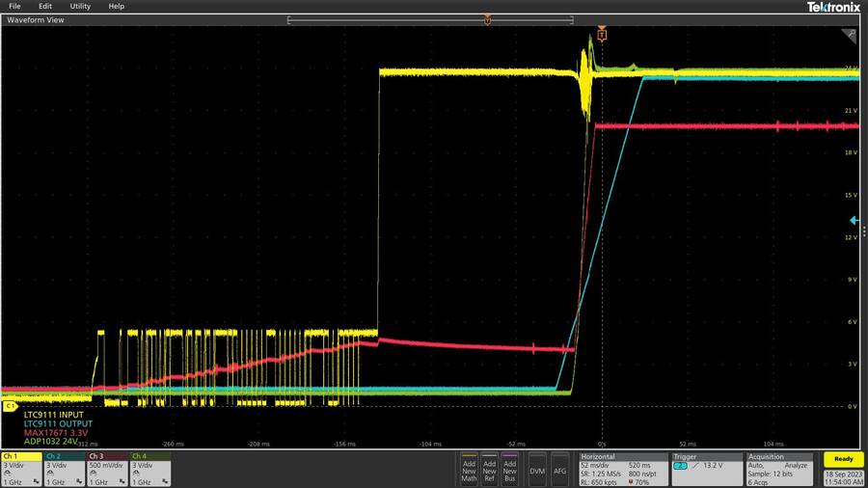The height and width of the screenshot is (488, 868).
Task: Add a new bus waveform
Action: point(510,470)
